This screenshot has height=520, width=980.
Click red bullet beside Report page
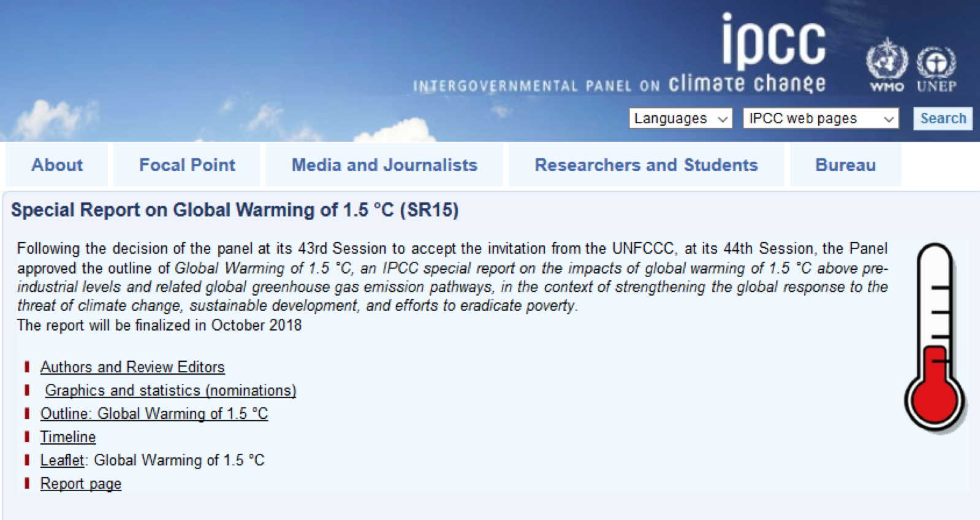click(27, 483)
